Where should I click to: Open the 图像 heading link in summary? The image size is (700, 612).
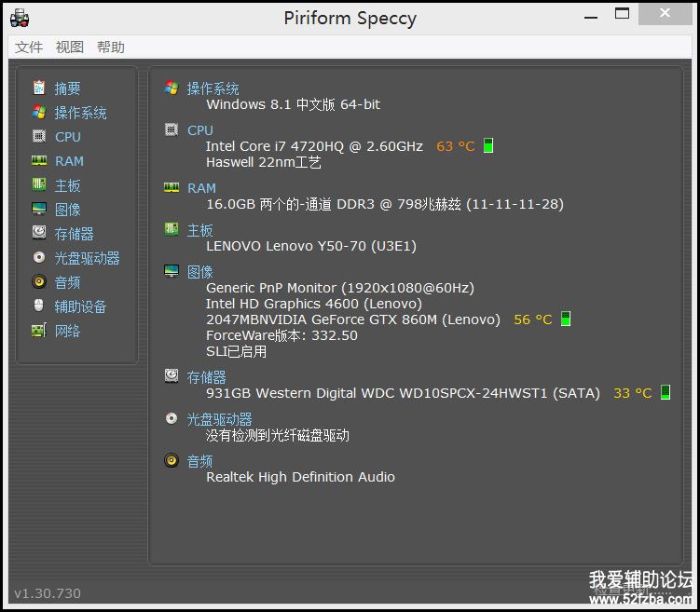(x=200, y=272)
